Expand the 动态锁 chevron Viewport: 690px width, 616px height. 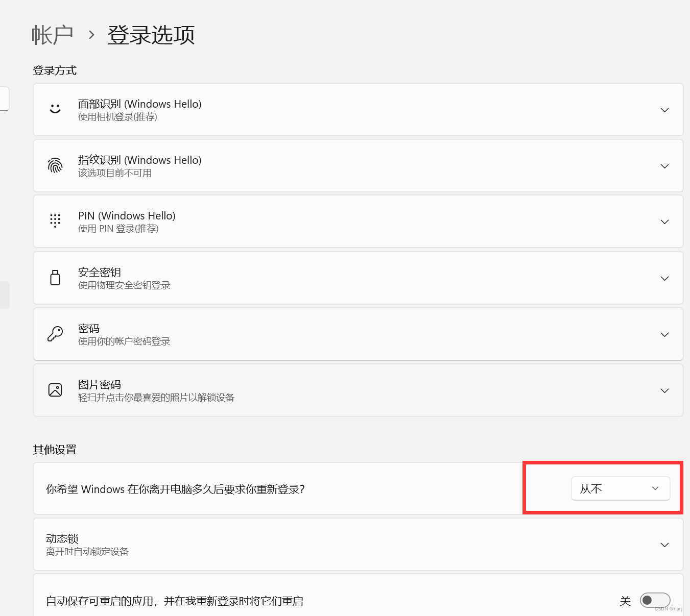tap(664, 545)
